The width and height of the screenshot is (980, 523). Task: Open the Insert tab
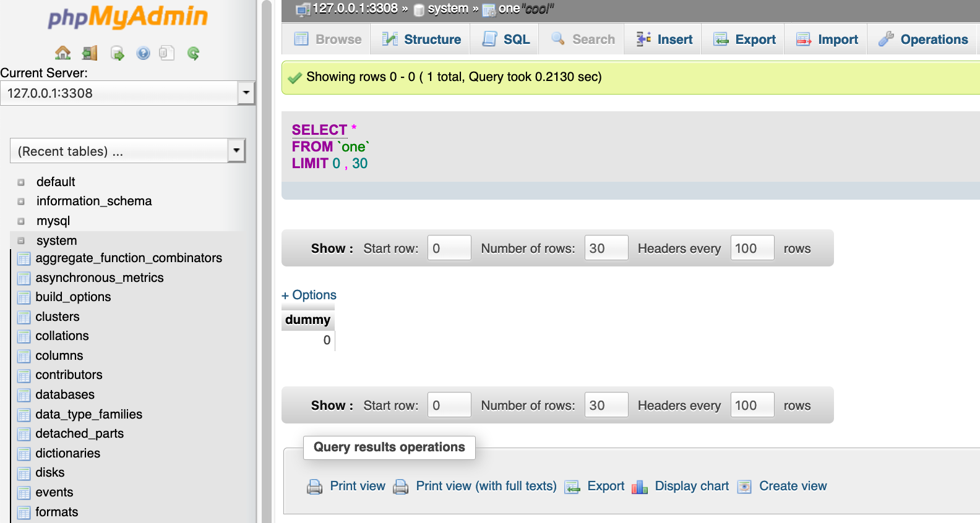[x=663, y=39]
